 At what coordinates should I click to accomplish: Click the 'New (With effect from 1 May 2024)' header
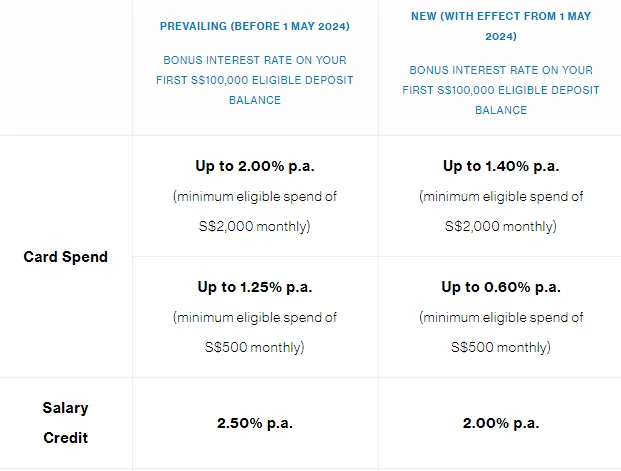[x=501, y=26]
